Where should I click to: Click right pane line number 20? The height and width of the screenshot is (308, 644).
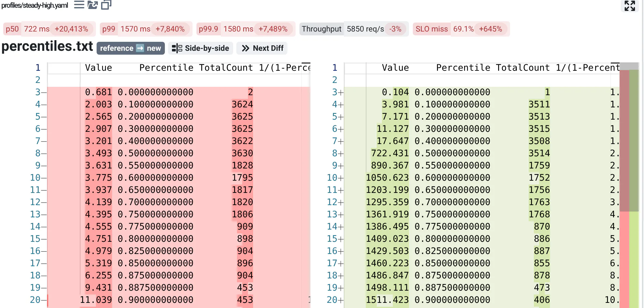point(332,300)
